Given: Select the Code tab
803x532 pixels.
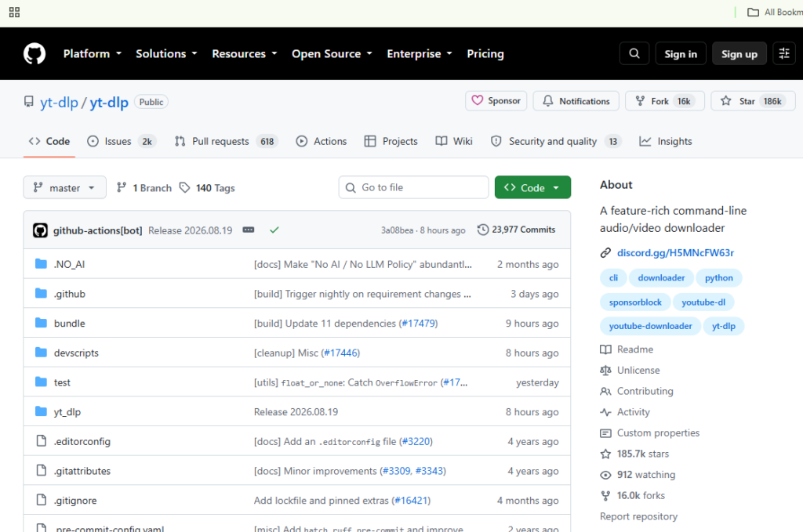Looking at the screenshot, I should click(49, 142).
